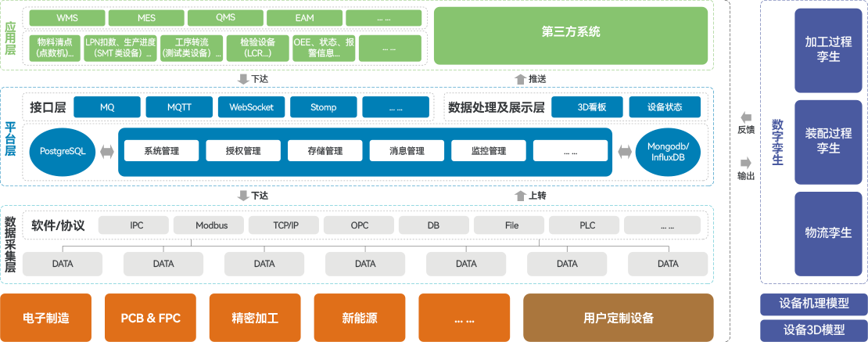
Task: Click the double-headed arrow beside PostgreSQL
Action: coord(106,150)
